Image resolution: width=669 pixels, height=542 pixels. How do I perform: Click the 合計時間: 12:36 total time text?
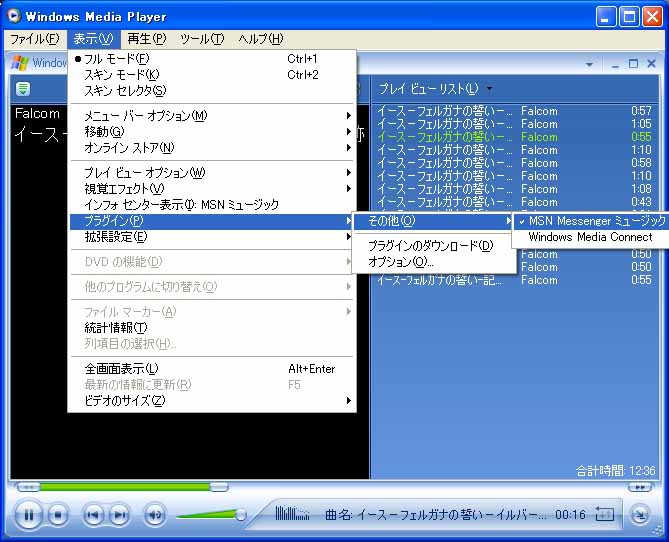point(615,471)
